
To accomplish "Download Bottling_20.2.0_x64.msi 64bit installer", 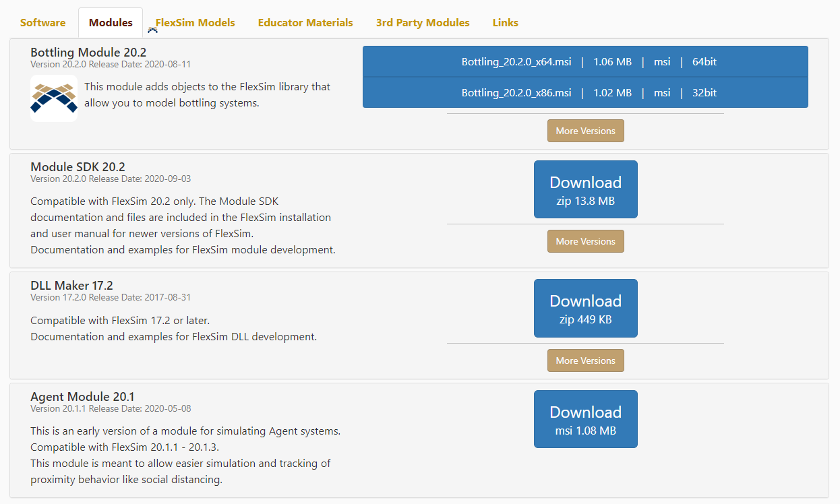I will click(584, 62).
